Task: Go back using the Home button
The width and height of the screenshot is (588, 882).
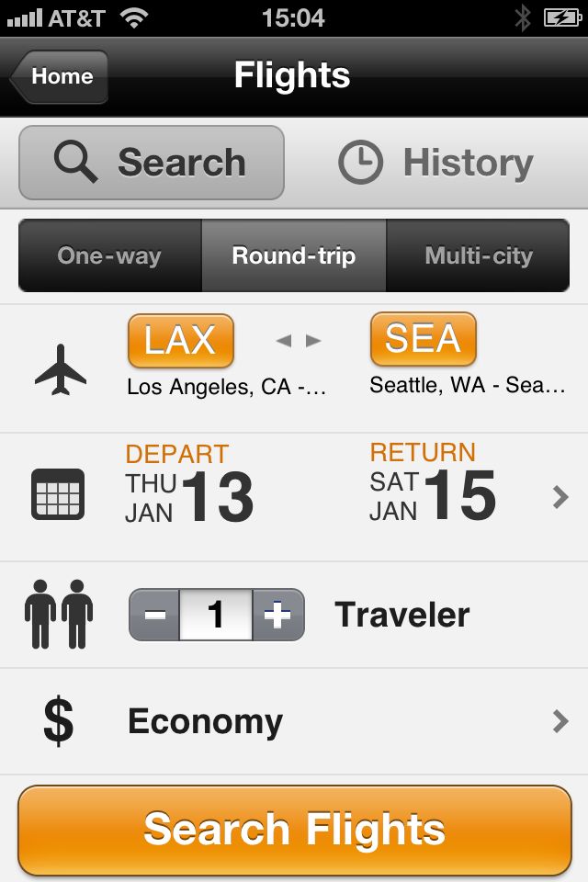Action: [61, 76]
